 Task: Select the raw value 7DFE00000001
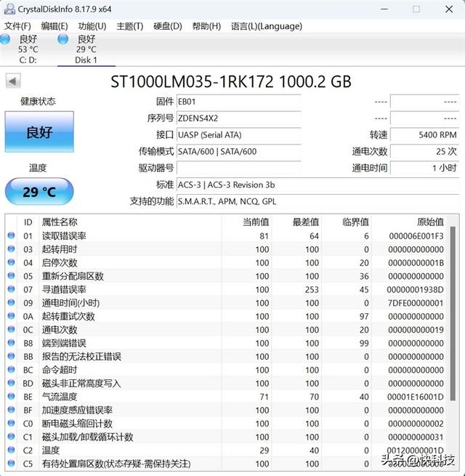coord(416,303)
